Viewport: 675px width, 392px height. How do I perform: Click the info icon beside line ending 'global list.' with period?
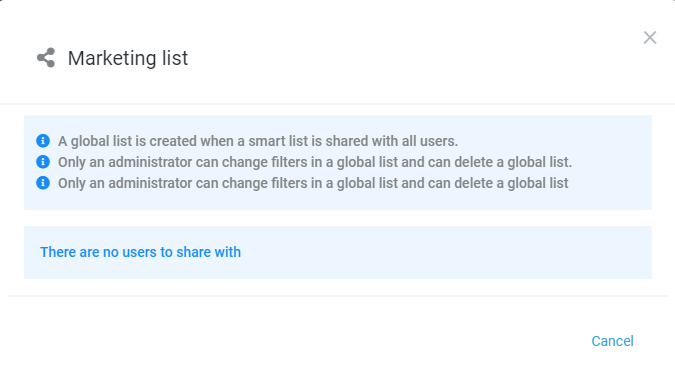point(43,162)
